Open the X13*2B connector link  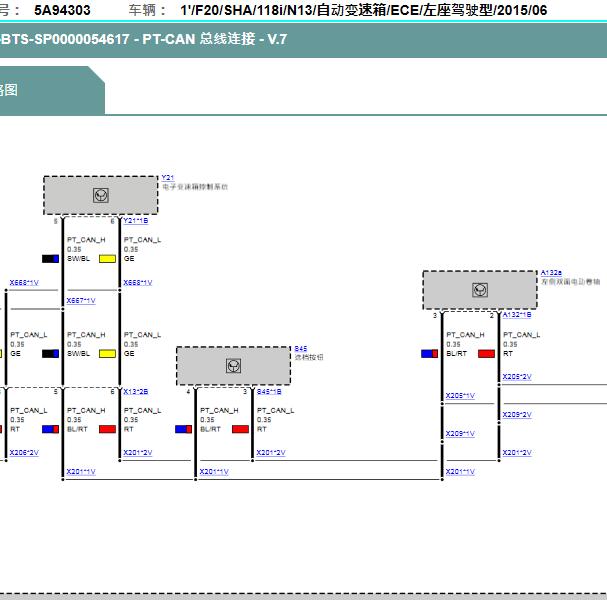click(x=135, y=392)
